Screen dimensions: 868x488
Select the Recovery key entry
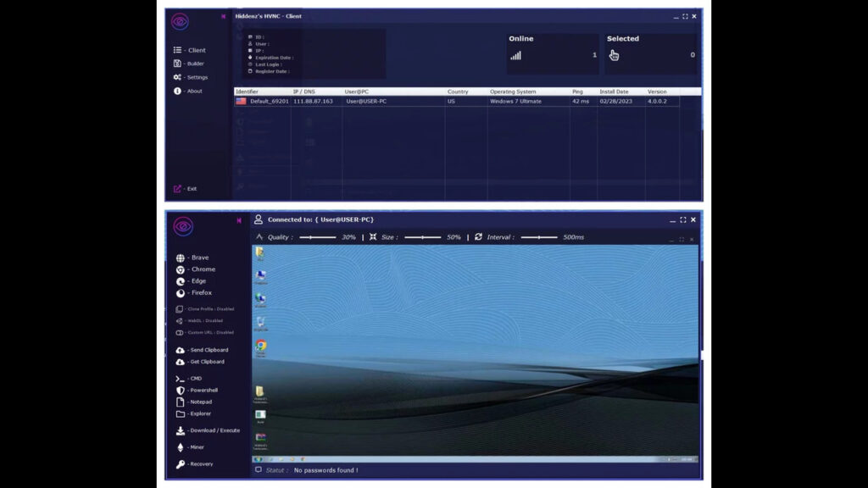[194, 464]
